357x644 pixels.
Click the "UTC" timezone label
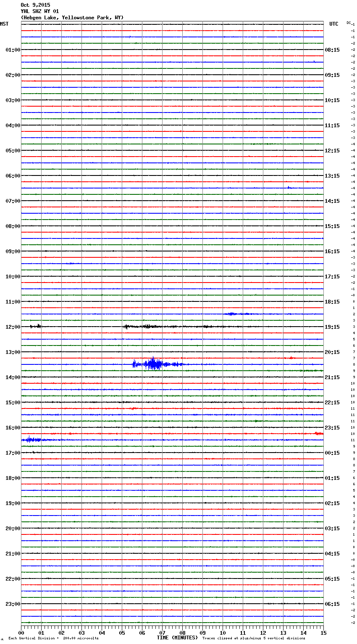(333, 24)
